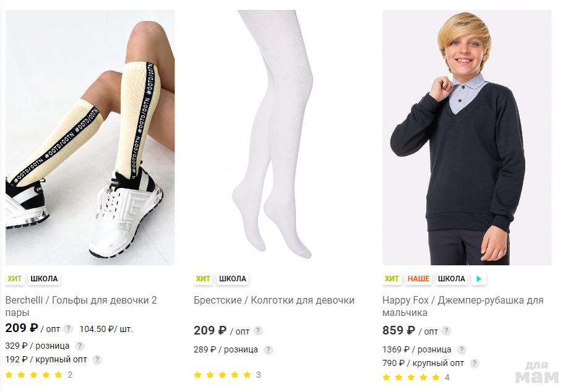This screenshot has height=392, width=568.
Task: Click the video play badge on Happy Fox jumper
Action: pyautogui.click(x=478, y=279)
